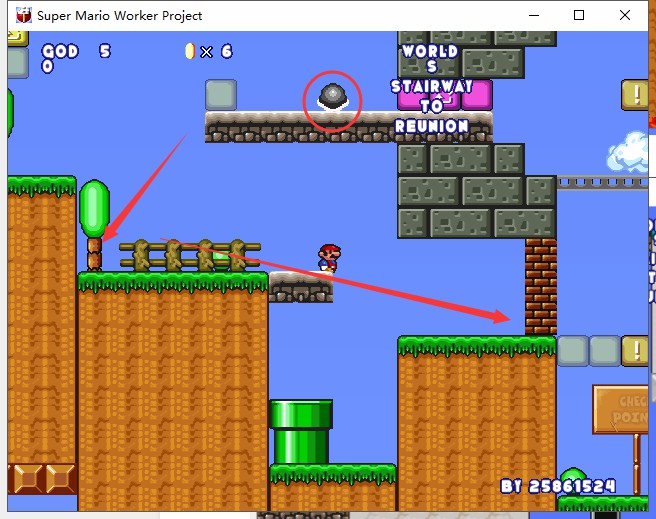Click the "WORLD" label in the HUD

pos(430,51)
